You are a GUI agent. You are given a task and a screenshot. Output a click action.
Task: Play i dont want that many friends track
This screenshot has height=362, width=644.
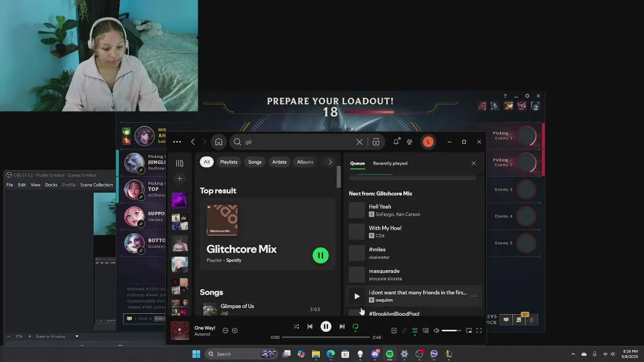pos(357,296)
